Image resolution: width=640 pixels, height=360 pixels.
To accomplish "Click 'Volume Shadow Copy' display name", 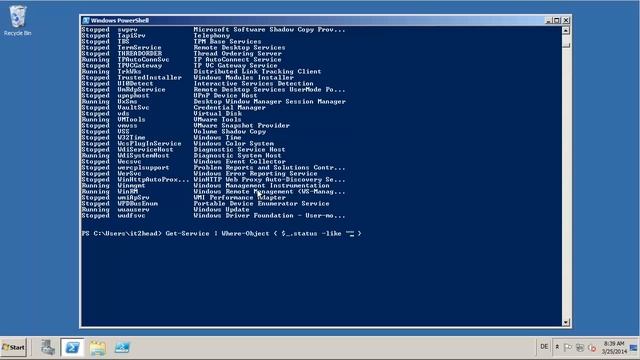I will click(x=229, y=131).
